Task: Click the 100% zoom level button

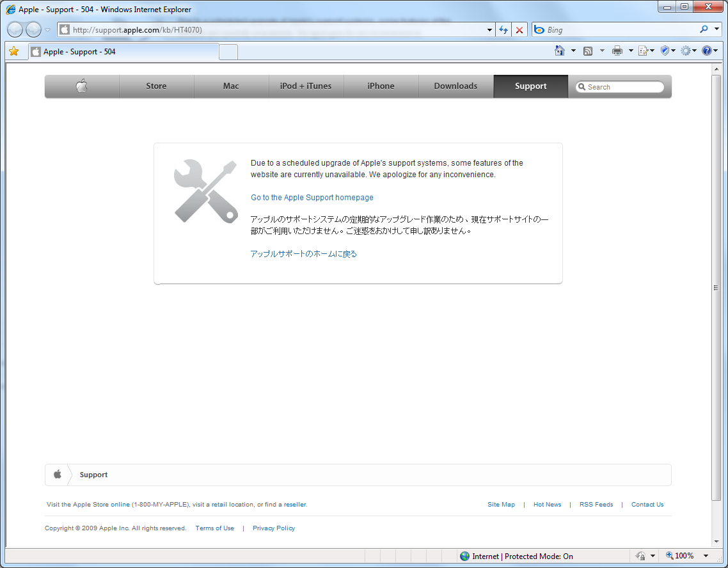Action: pos(680,555)
